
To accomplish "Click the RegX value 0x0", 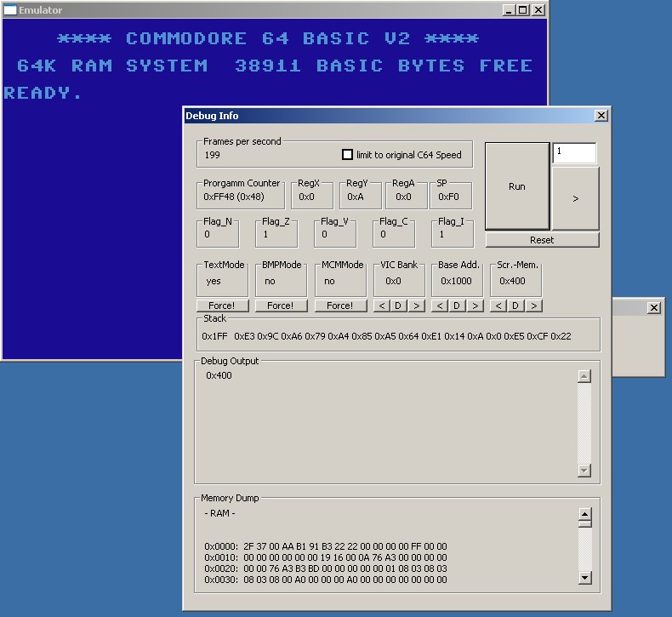I will (306, 197).
